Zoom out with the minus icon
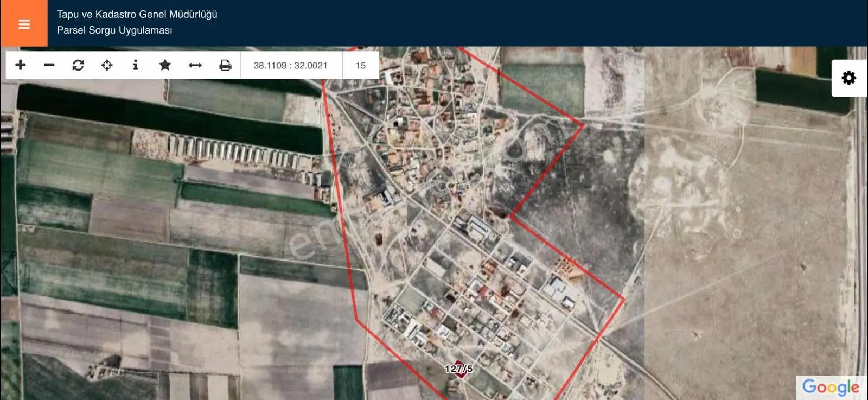Viewport: 868px width, 400px height. point(49,65)
